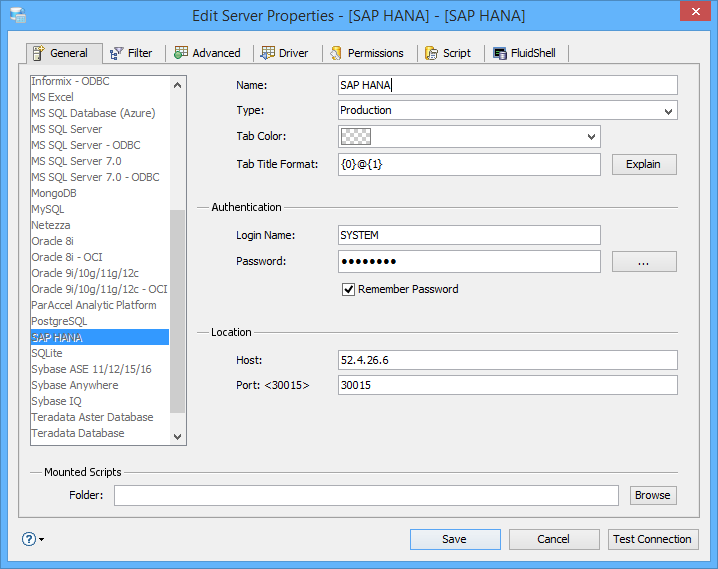Select Oracle 9i/10g/11g/12c - OCI
The height and width of the screenshot is (569, 718).
(x=99, y=289)
